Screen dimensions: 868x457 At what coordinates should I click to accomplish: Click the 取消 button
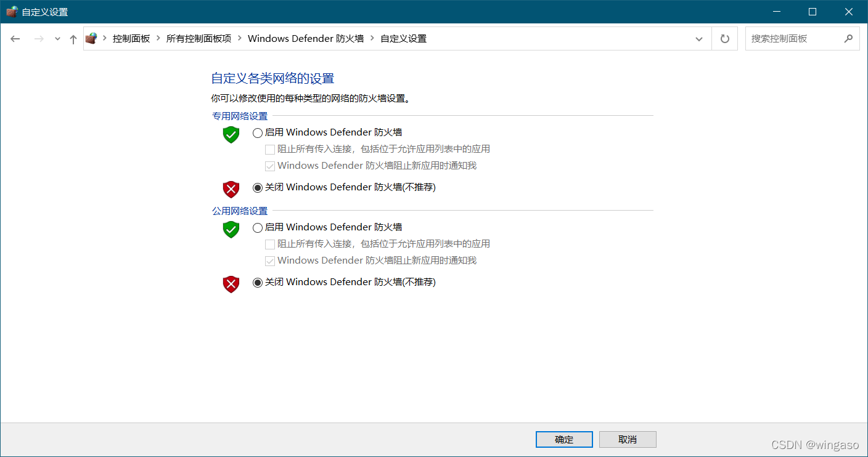click(x=628, y=439)
